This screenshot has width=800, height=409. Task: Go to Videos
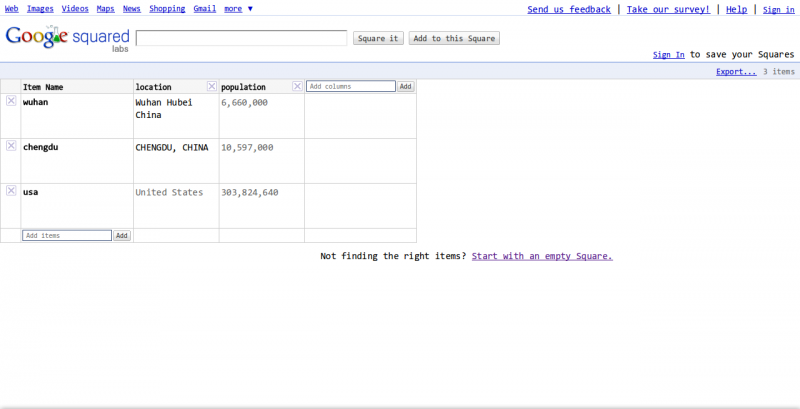click(x=75, y=9)
